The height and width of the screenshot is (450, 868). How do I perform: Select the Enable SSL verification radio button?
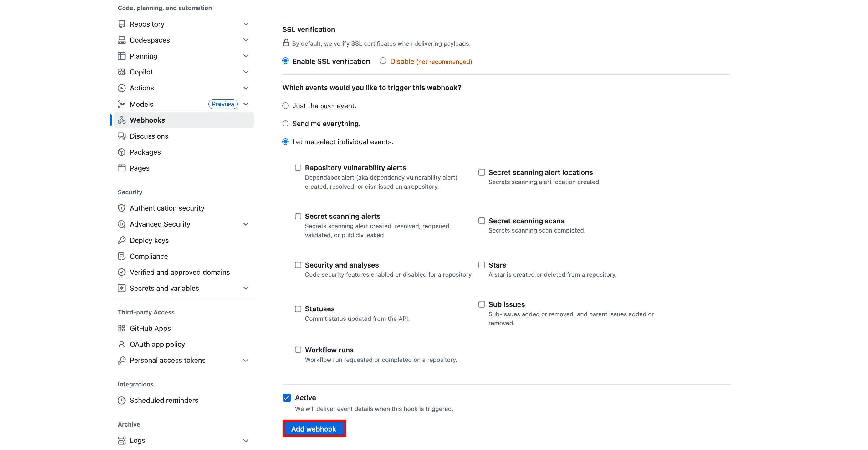click(x=285, y=61)
